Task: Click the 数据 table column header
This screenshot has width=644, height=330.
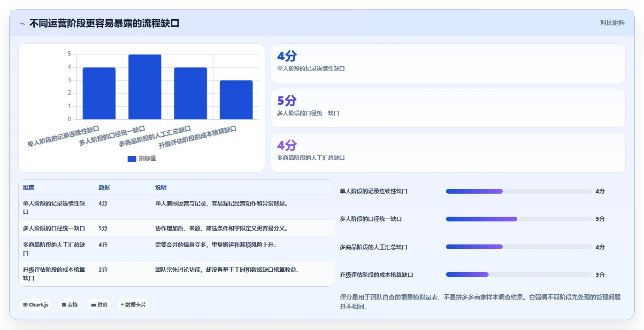Action: tap(104, 187)
